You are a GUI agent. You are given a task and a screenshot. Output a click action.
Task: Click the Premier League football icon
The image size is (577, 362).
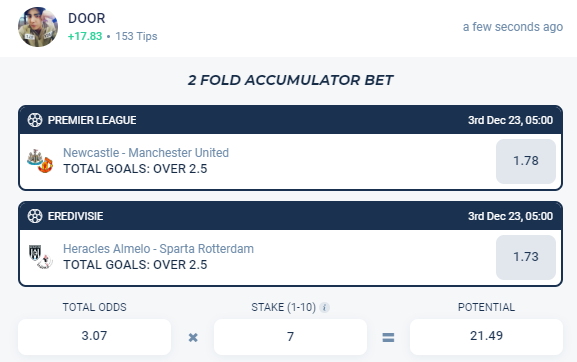35,120
